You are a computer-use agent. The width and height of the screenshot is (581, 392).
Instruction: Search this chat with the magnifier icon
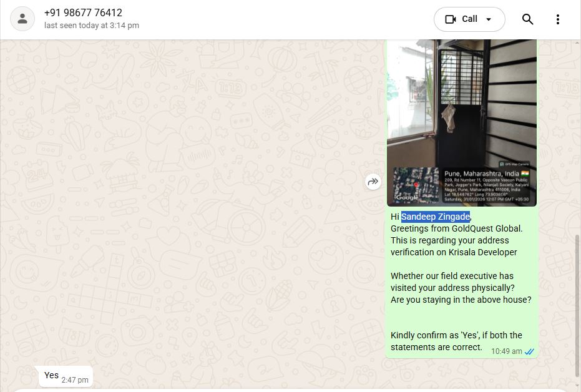click(528, 19)
